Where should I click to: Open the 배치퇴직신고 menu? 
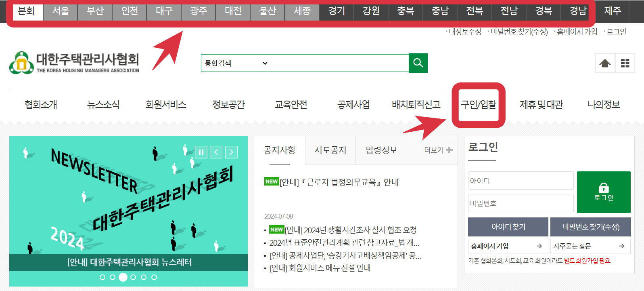416,105
